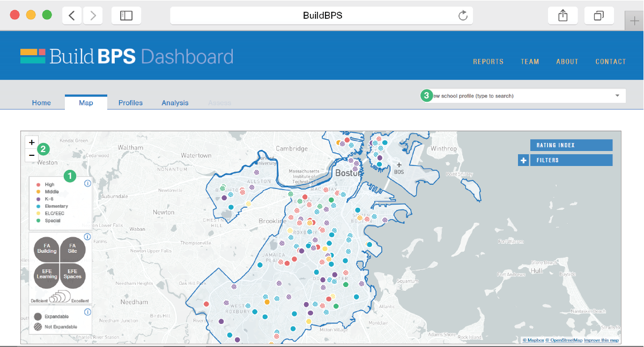Toggle the FA Building quadrant
The height and width of the screenshot is (347, 644).
click(x=47, y=248)
